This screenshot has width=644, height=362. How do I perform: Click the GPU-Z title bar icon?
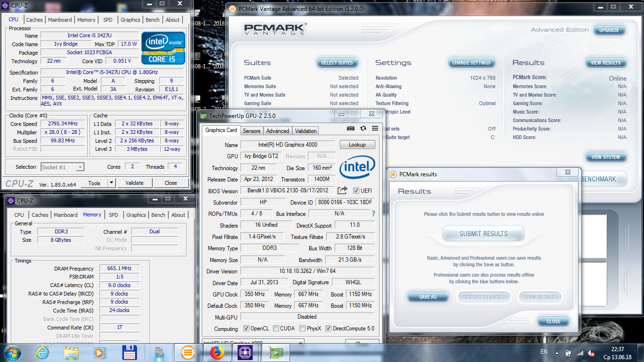point(203,115)
